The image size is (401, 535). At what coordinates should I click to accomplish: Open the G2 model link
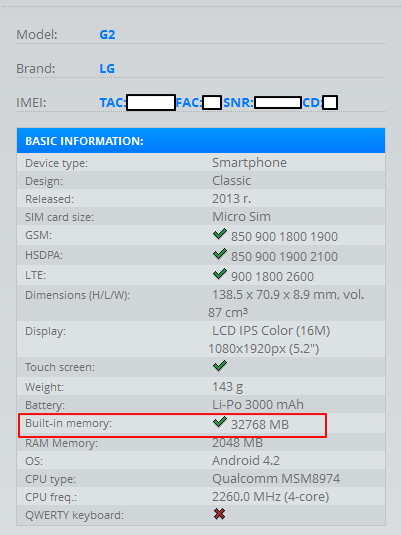point(107,34)
